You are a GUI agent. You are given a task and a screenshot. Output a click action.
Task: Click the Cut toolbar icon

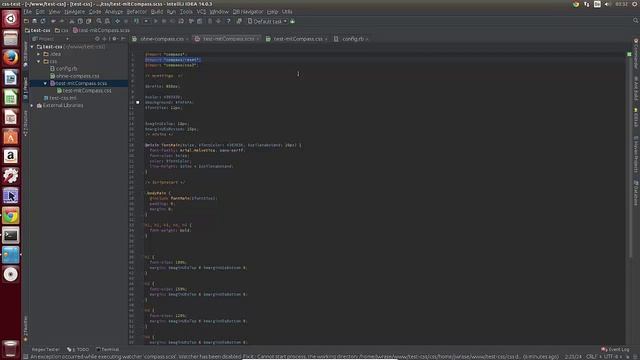point(71,21)
